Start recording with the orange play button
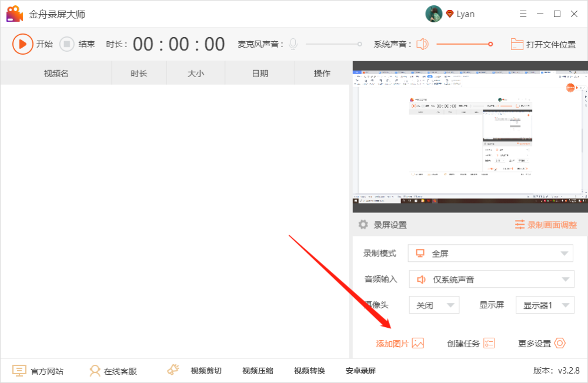Viewport: 588px width, 383px height. (x=22, y=44)
